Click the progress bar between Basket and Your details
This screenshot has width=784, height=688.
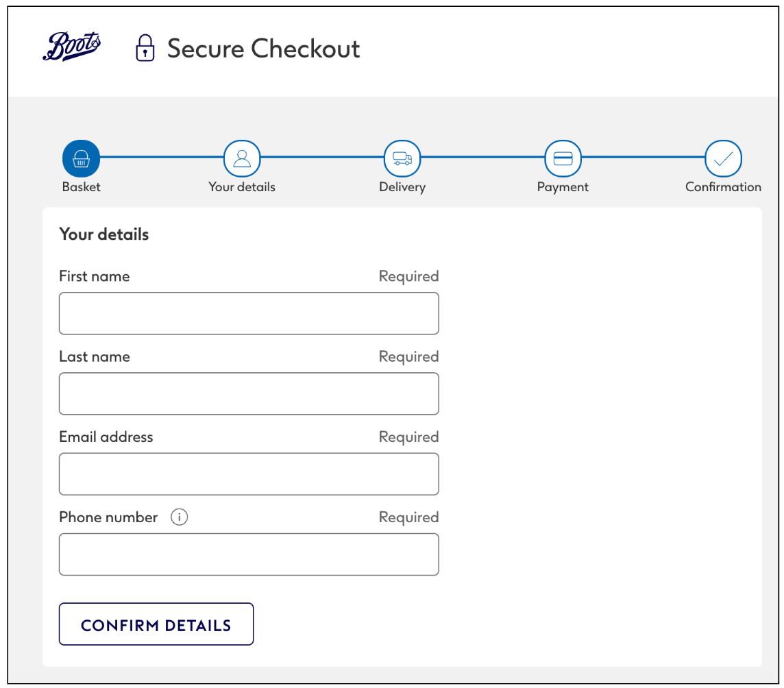[161, 157]
